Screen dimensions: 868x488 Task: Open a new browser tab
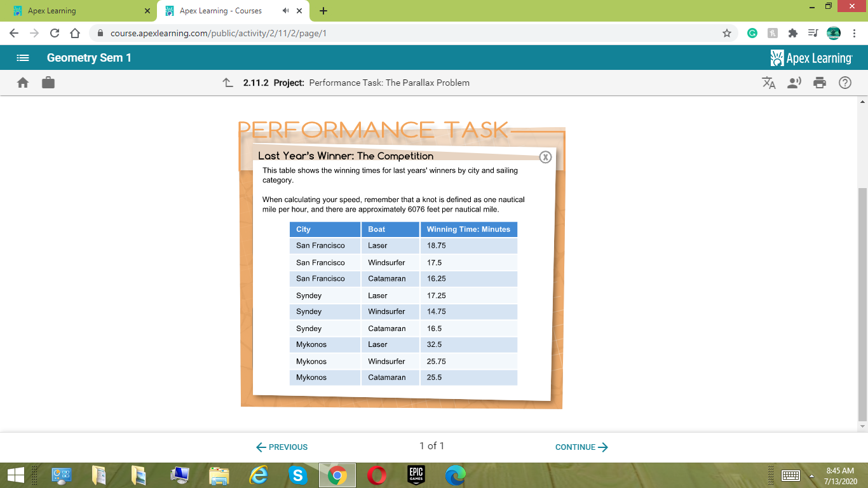pos(324,10)
